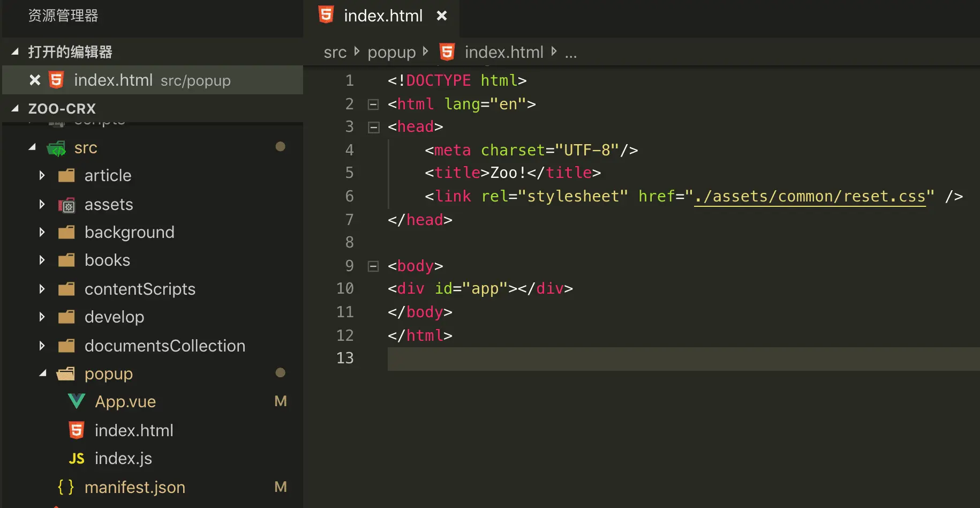
Task: Click the src folder icon in the explorer
Action: click(x=56, y=148)
